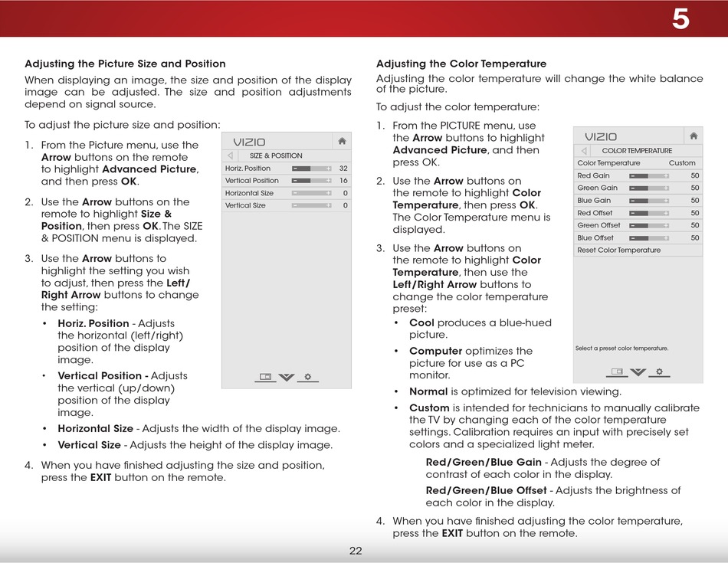Click Red Gain value 50
The height and width of the screenshot is (563, 728).
tap(694, 175)
